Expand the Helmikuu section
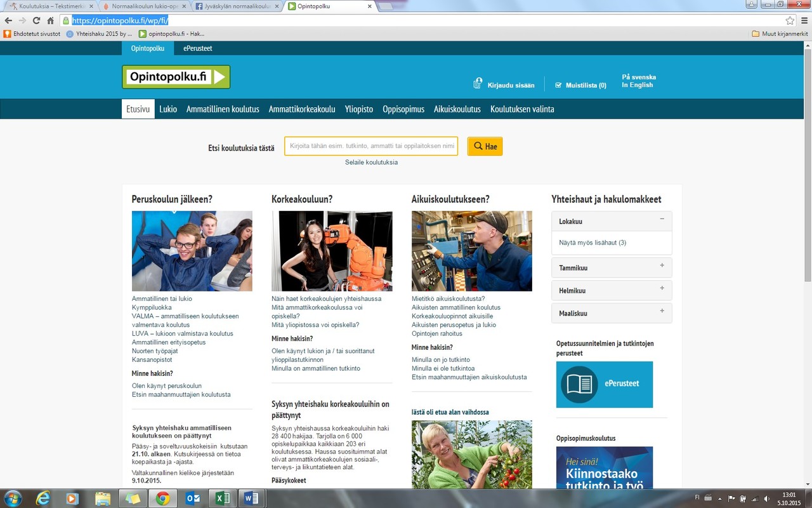 pyautogui.click(x=662, y=290)
